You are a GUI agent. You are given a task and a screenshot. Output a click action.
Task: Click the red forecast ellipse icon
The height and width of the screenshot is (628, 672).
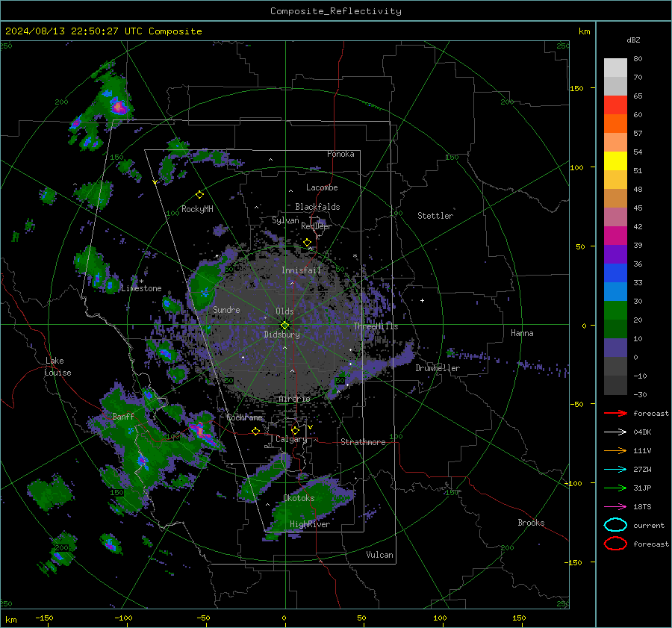click(615, 544)
